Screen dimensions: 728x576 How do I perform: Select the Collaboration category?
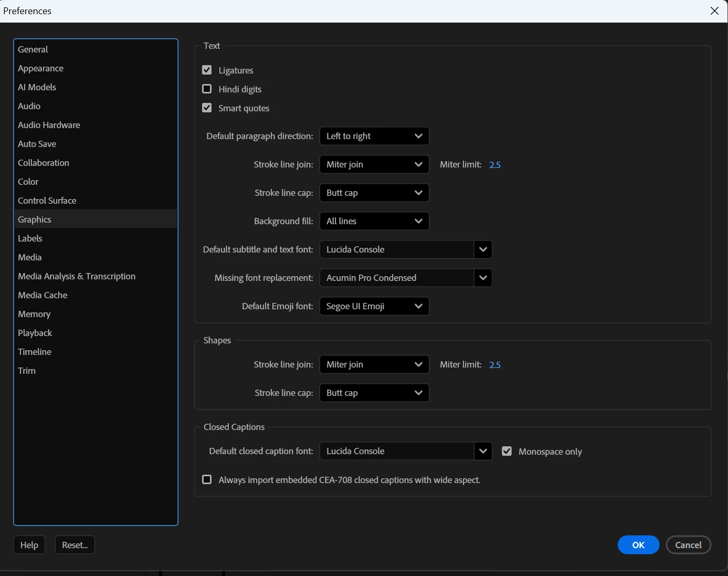click(96, 163)
